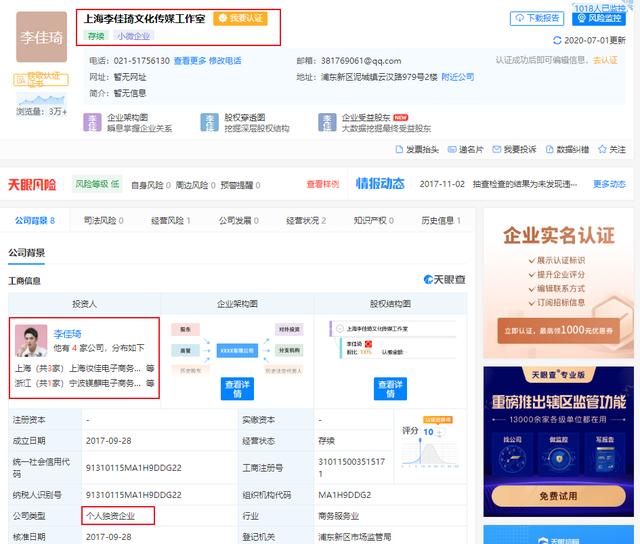
Task: Click the 企业实名认证 ad banner
Action: pos(558,283)
